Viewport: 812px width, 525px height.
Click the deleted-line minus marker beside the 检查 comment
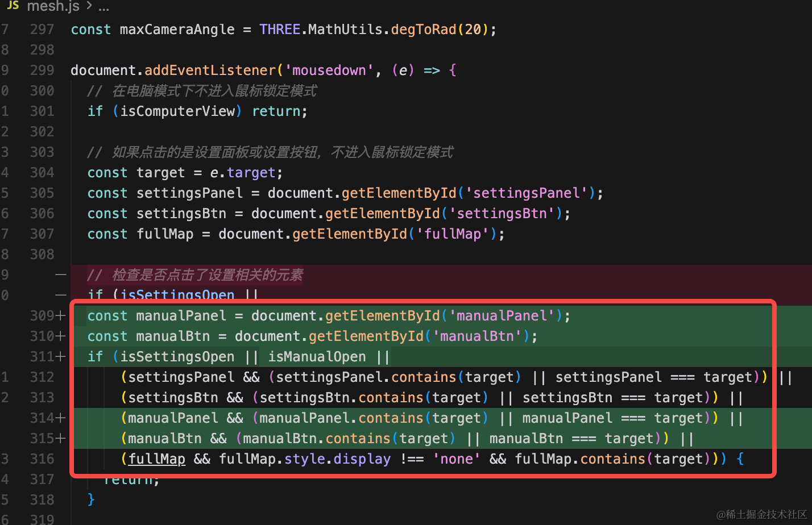(x=61, y=275)
